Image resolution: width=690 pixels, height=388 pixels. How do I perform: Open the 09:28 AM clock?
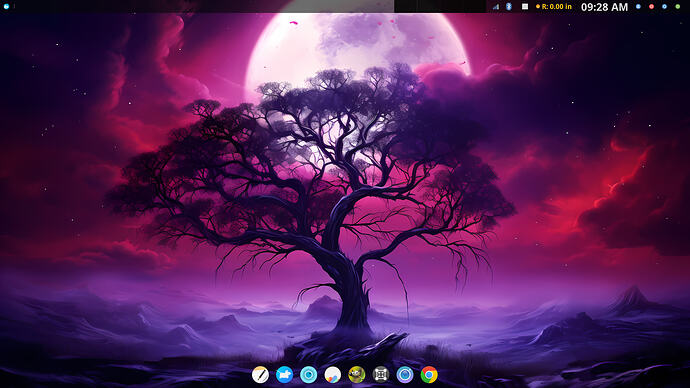604,7
